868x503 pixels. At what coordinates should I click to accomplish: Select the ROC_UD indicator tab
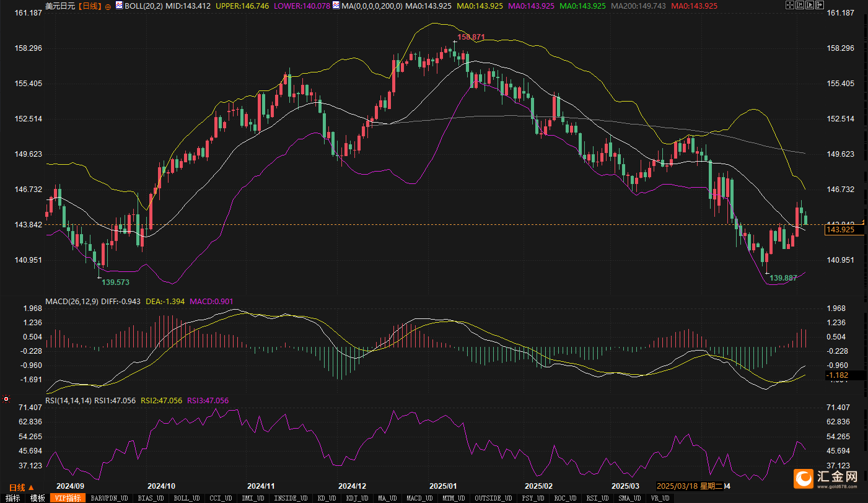pos(564,498)
